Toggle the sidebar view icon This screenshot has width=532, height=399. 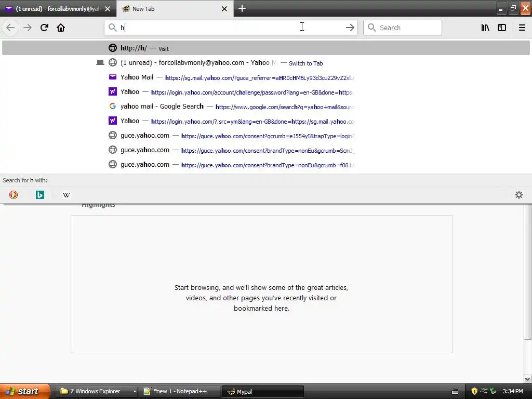click(502, 28)
